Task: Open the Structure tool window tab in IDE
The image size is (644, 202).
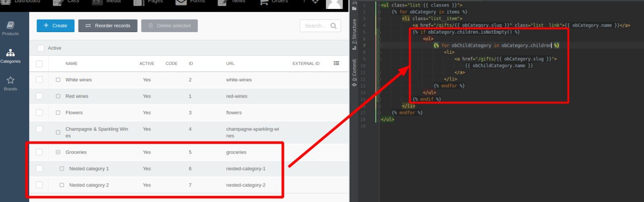Action: coord(354,34)
